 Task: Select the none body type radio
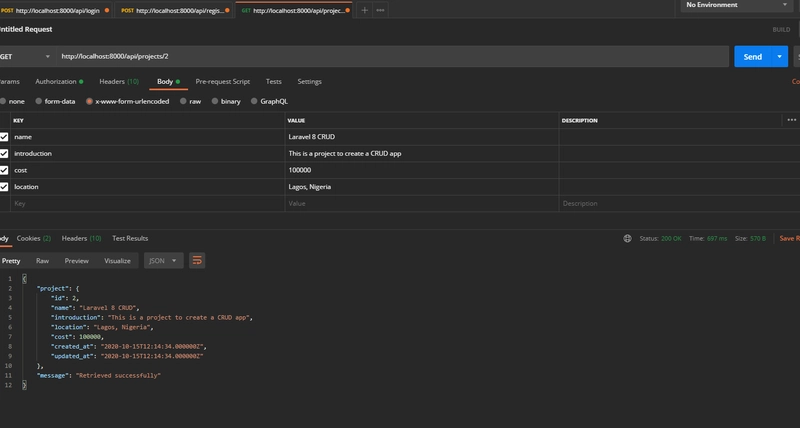pyautogui.click(x=3, y=101)
